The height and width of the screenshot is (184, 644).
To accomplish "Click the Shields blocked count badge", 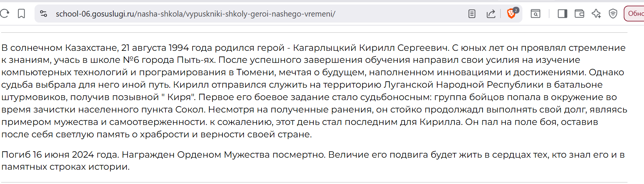I will (x=516, y=10).
